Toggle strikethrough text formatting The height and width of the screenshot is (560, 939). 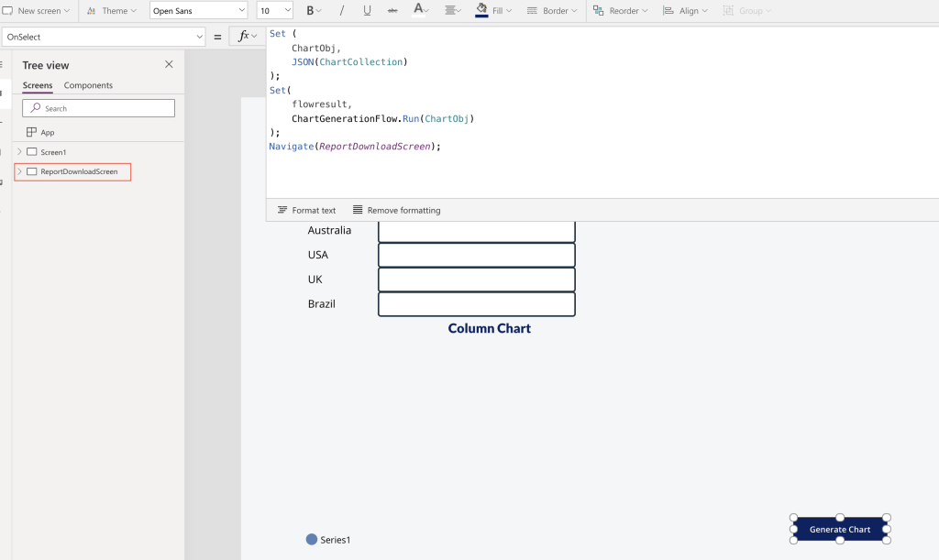[x=392, y=11]
